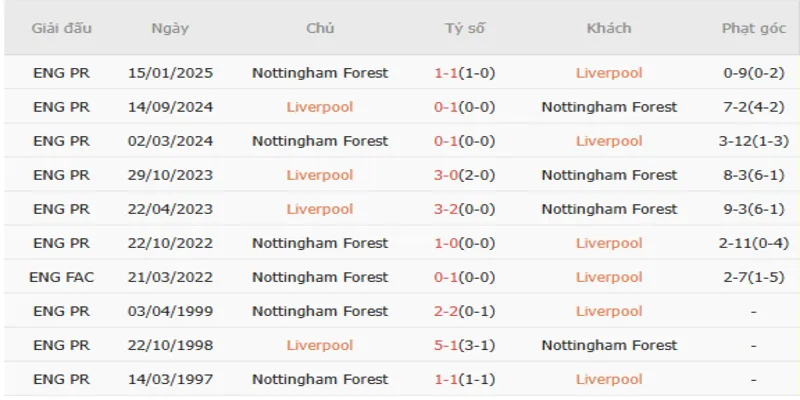Image resolution: width=800 pixels, height=400 pixels.
Task: Click the "Phạt góc" column header
Action: coord(752,28)
